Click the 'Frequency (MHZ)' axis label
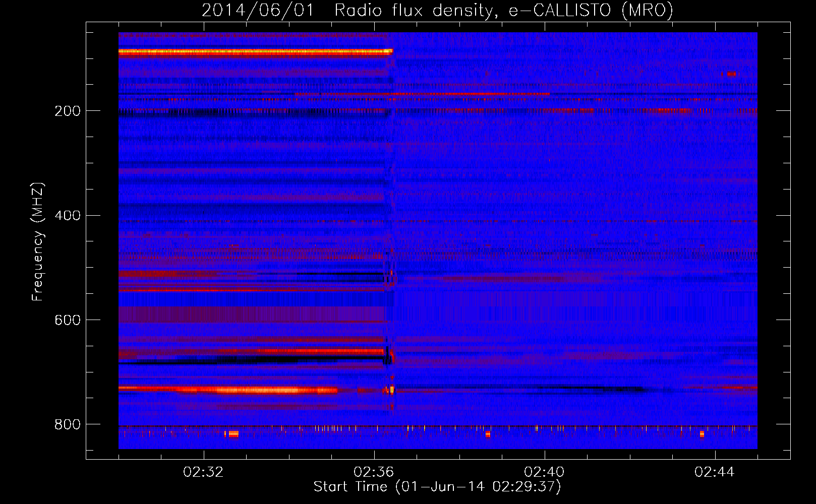Image resolution: width=816 pixels, height=504 pixels. [x=38, y=242]
